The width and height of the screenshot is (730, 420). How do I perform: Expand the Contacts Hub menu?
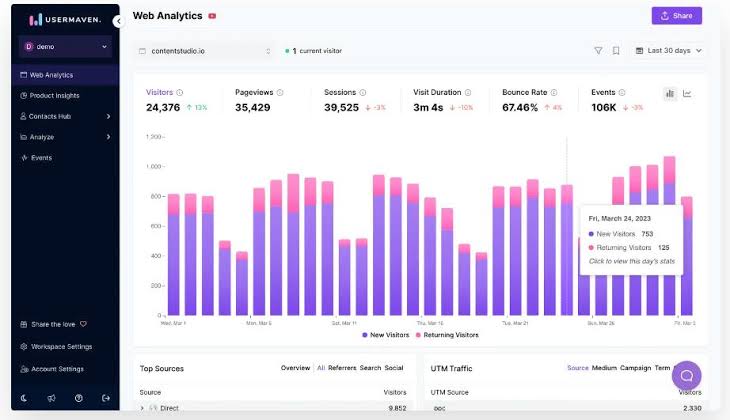66,116
